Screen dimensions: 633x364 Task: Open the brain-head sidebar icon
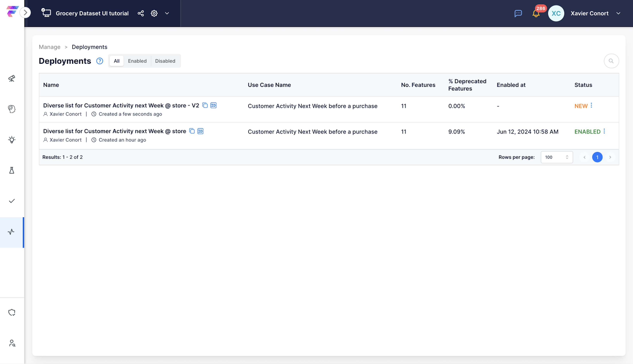[x=12, y=109]
